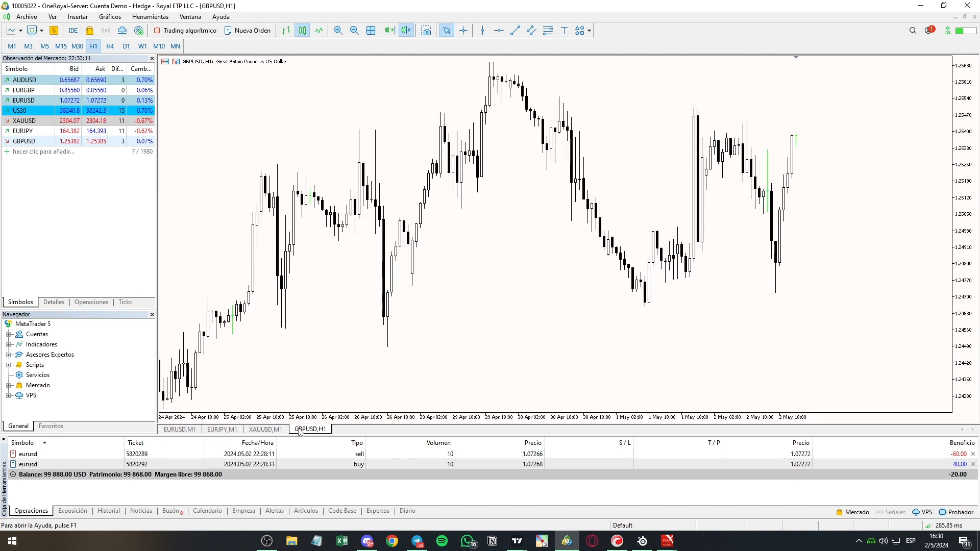980x551 pixels.
Task: Select the H4 timeframe button
Action: (110, 46)
